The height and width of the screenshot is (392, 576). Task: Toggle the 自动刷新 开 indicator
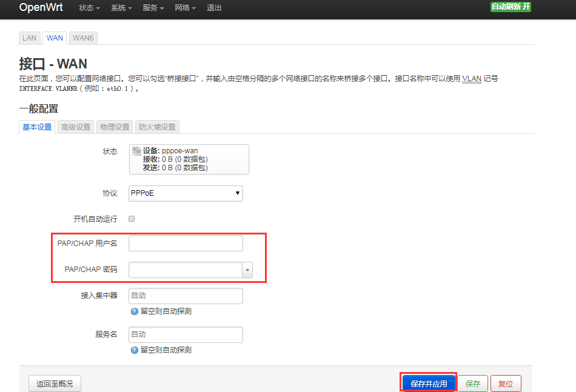[511, 7]
